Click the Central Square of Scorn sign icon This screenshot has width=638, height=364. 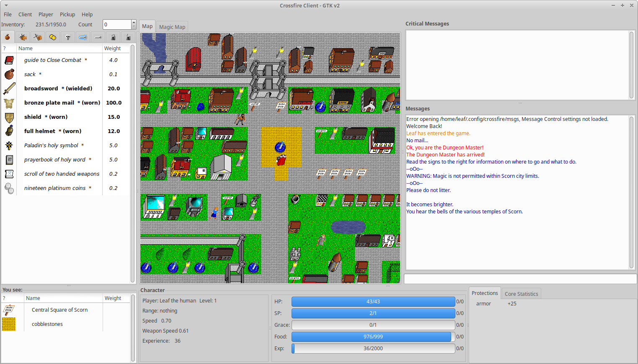pyautogui.click(x=9, y=310)
